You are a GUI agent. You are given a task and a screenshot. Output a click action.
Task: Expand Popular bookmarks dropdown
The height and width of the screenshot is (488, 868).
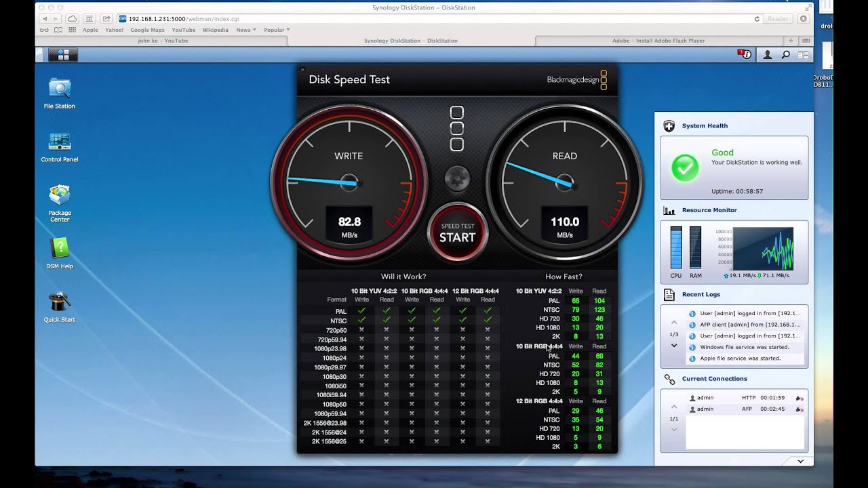point(276,30)
